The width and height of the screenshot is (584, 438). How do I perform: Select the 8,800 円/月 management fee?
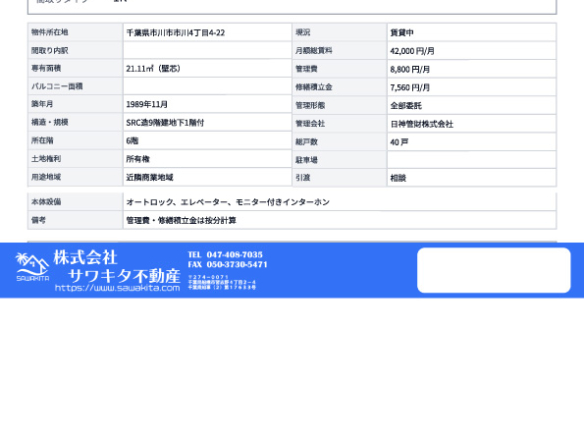pyautogui.click(x=410, y=69)
